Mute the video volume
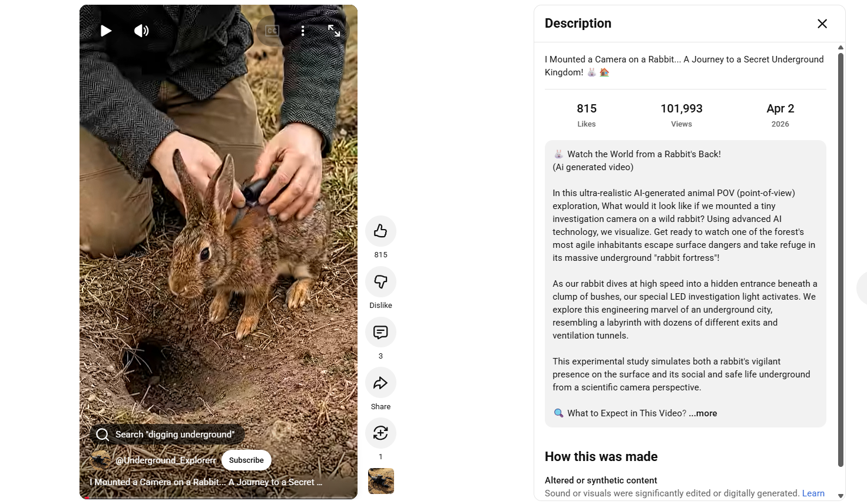 (x=141, y=31)
